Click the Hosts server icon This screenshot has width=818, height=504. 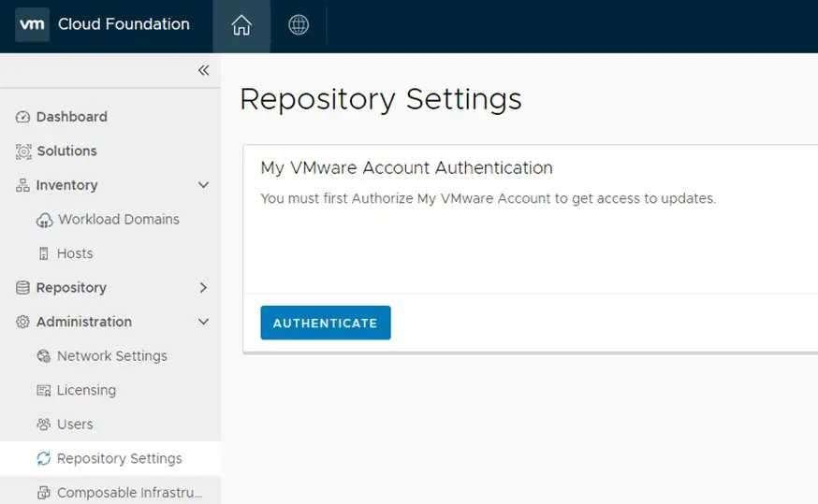pyautogui.click(x=44, y=253)
